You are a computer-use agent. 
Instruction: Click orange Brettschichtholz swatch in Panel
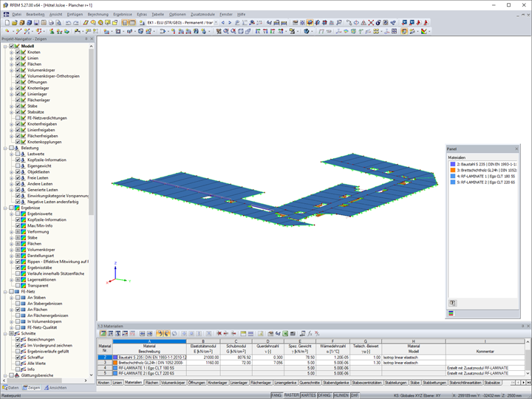(x=453, y=171)
